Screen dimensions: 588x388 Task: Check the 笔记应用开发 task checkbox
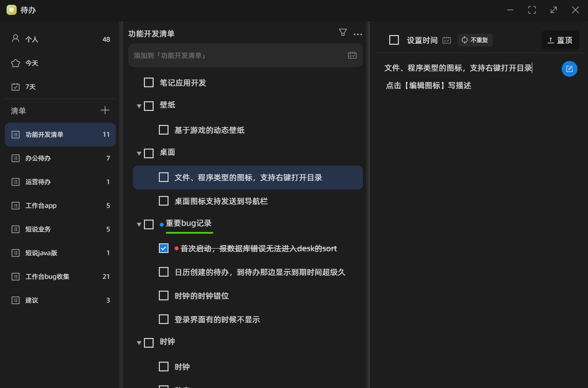(148, 82)
